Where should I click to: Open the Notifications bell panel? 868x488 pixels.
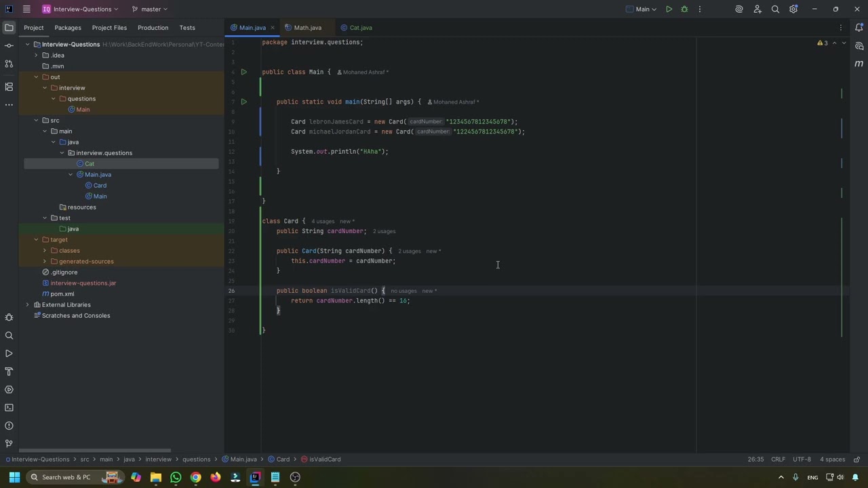point(859,28)
